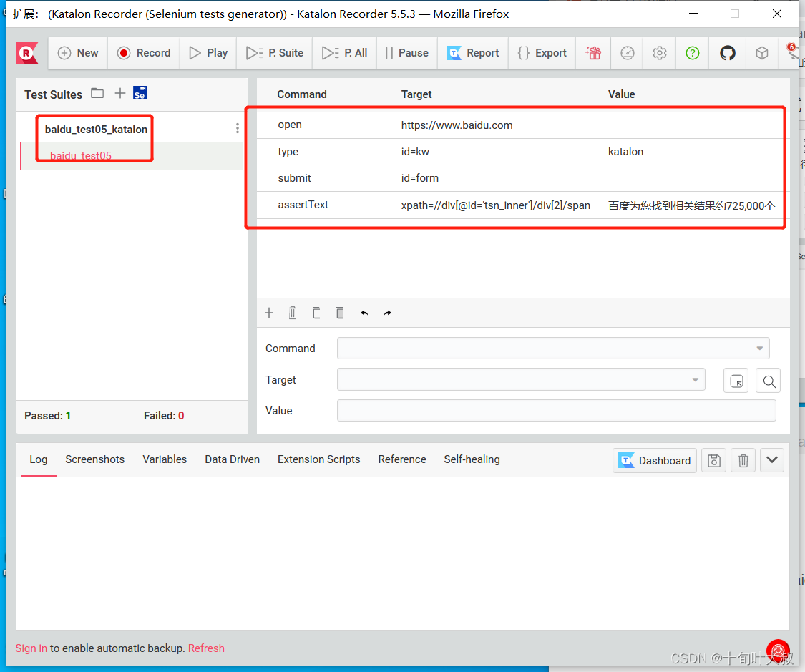Clear the log with trash icon
This screenshot has height=672, width=805.
pos(743,460)
